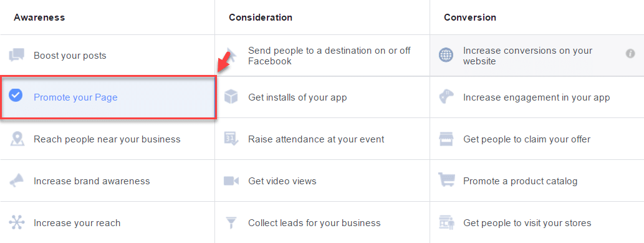Click the calendar icon for event attendance
Viewport: 644px width, 243px height.
coord(231,139)
